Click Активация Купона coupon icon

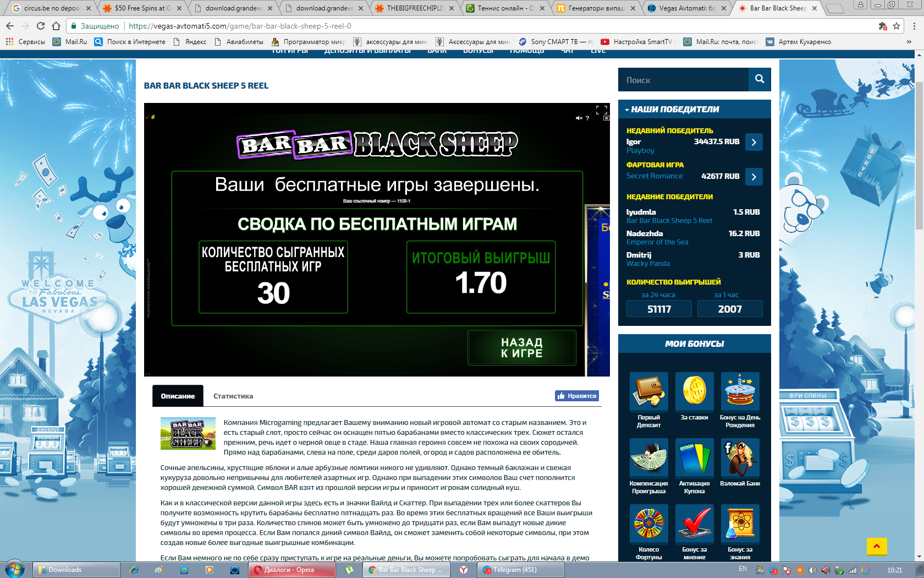coord(695,458)
